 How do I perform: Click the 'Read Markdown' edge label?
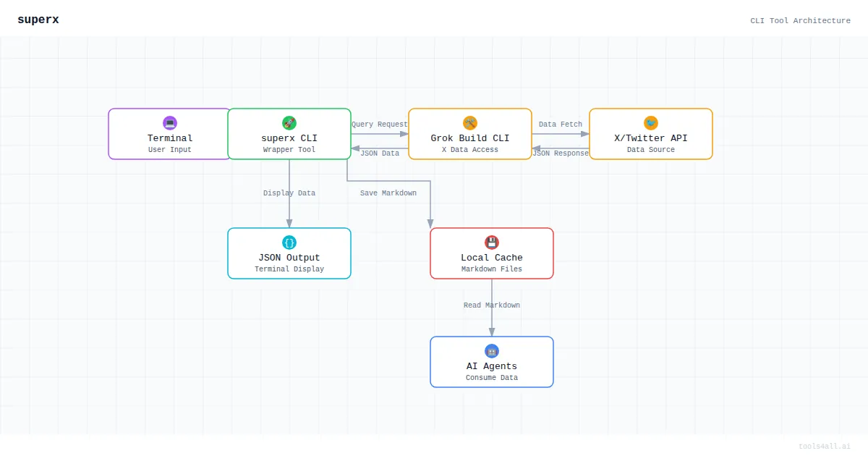492,305
